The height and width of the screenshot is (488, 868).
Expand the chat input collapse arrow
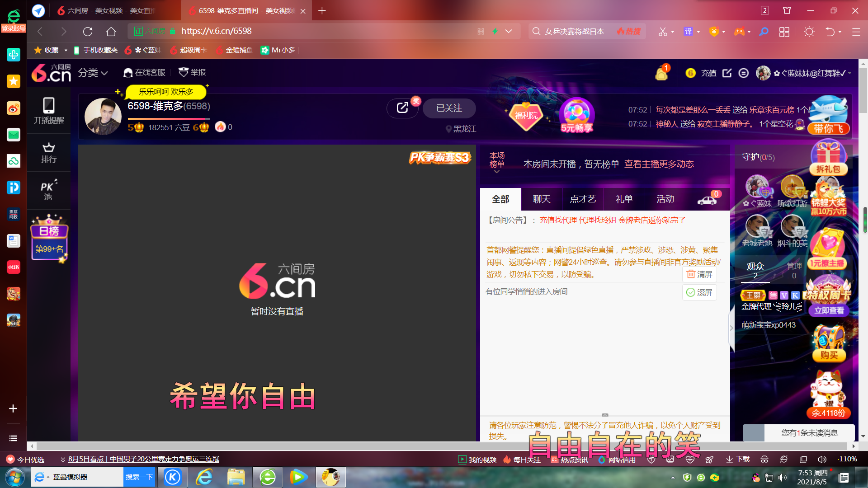[x=605, y=415]
